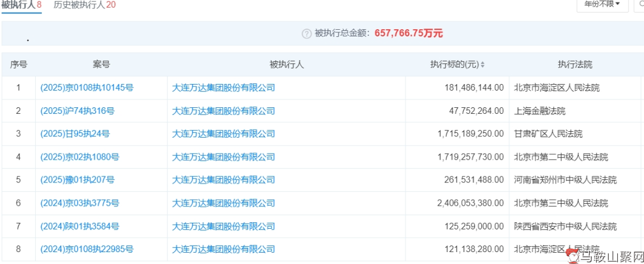Click court 甘肃矿区人民法院

click(549, 134)
